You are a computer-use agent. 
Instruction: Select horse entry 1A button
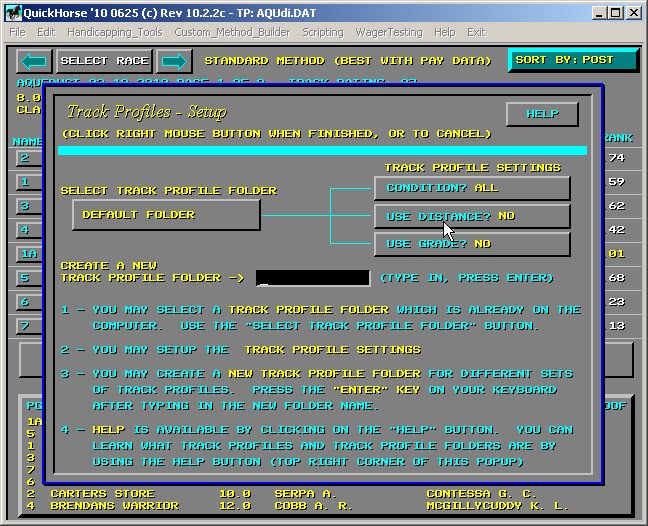26,254
